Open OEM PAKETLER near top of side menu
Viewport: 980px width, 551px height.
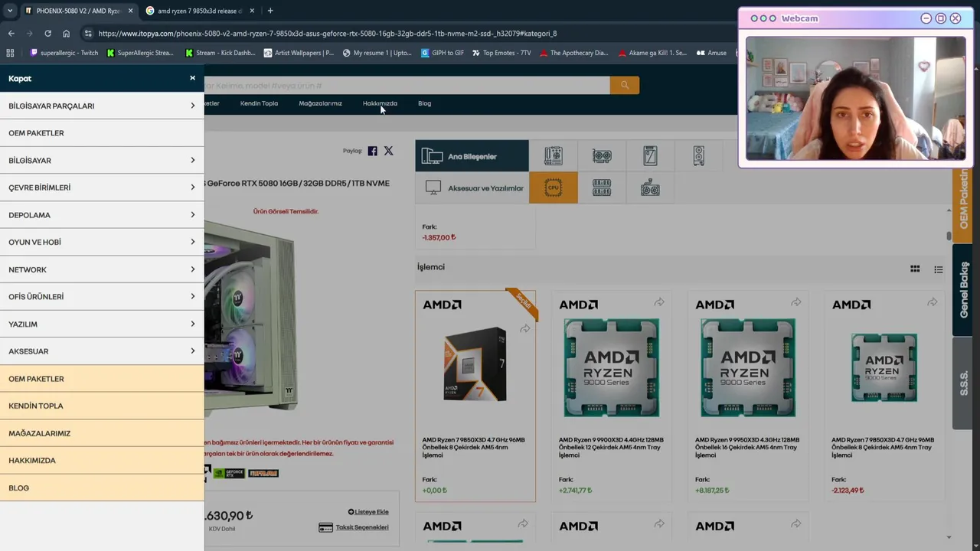[102, 133]
